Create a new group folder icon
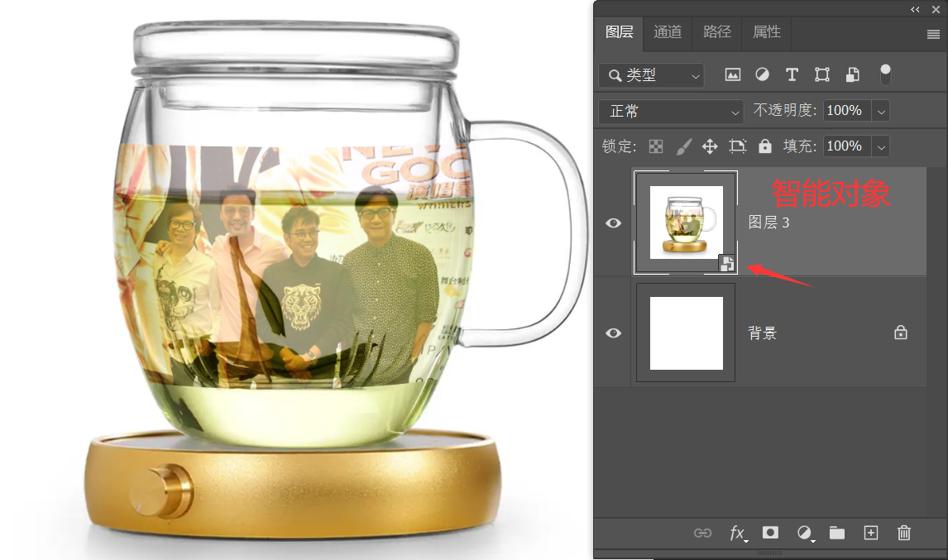948x560 pixels. click(x=837, y=533)
